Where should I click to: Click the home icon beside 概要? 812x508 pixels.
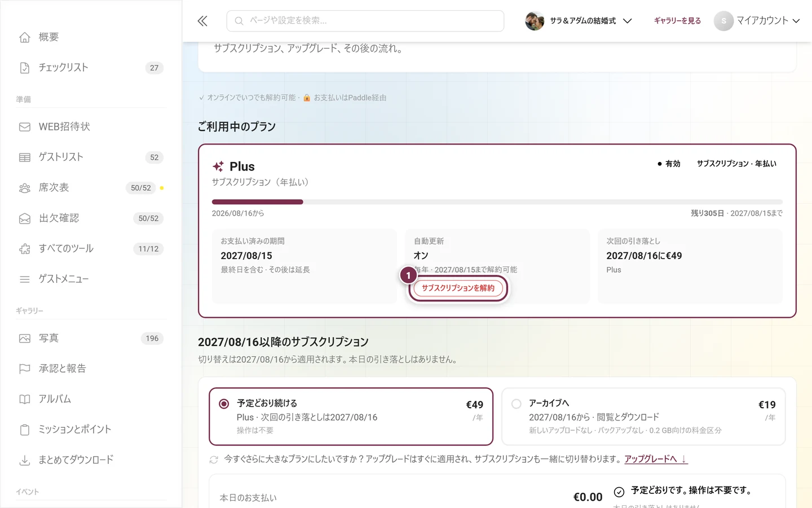point(25,37)
